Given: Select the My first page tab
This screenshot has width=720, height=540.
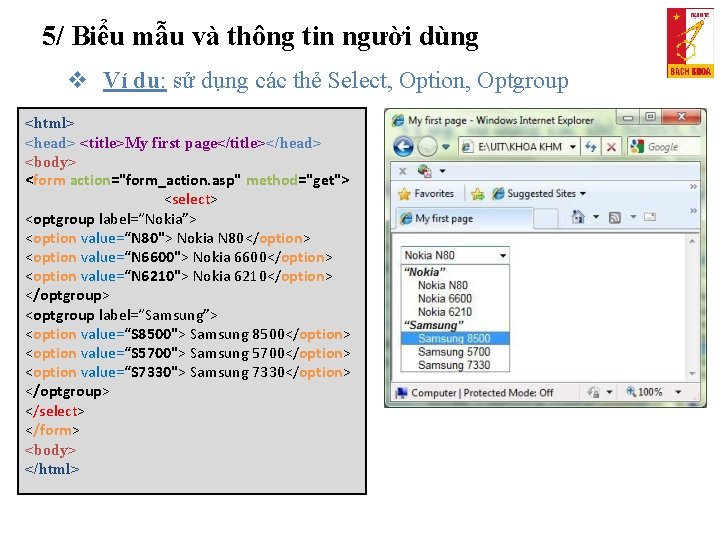Looking at the screenshot, I should (x=464, y=219).
